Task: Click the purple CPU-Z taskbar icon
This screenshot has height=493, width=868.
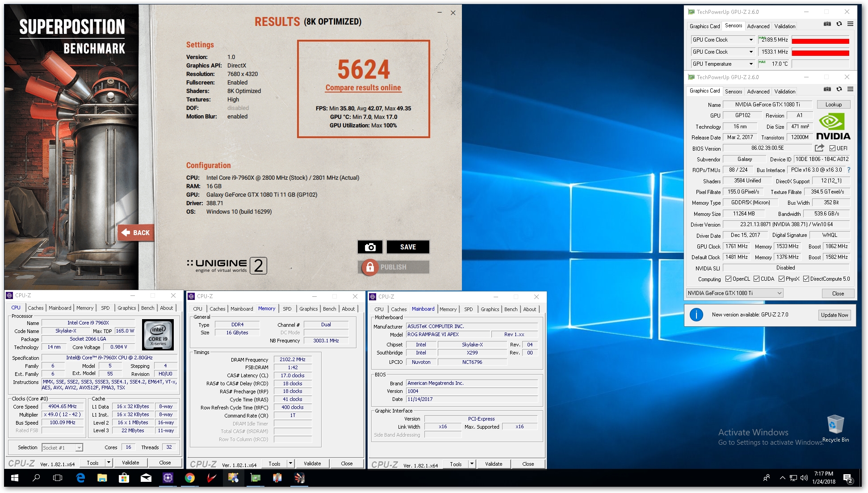Action: (x=168, y=478)
